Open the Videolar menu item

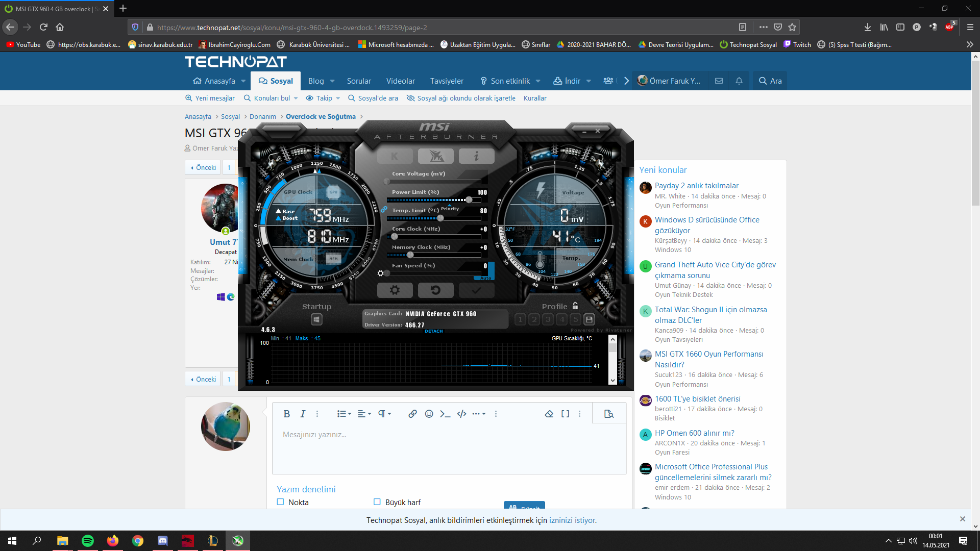400,81
